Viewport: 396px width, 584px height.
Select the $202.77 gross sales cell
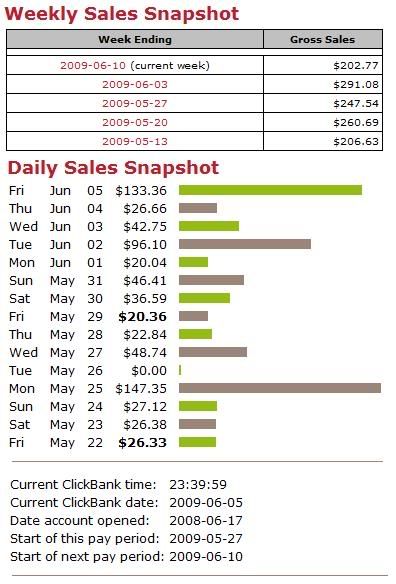(x=323, y=66)
